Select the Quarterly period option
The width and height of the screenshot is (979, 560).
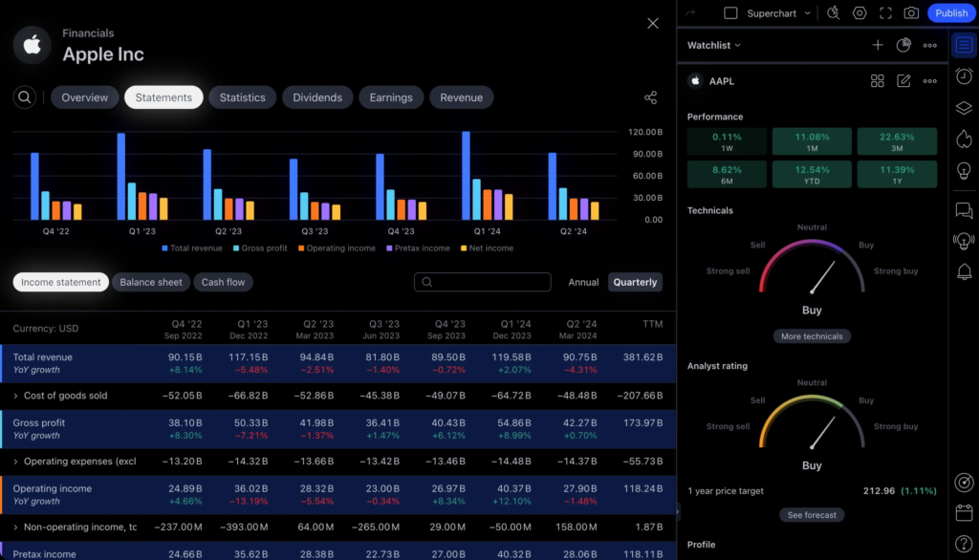pyautogui.click(x=635, y=282)
